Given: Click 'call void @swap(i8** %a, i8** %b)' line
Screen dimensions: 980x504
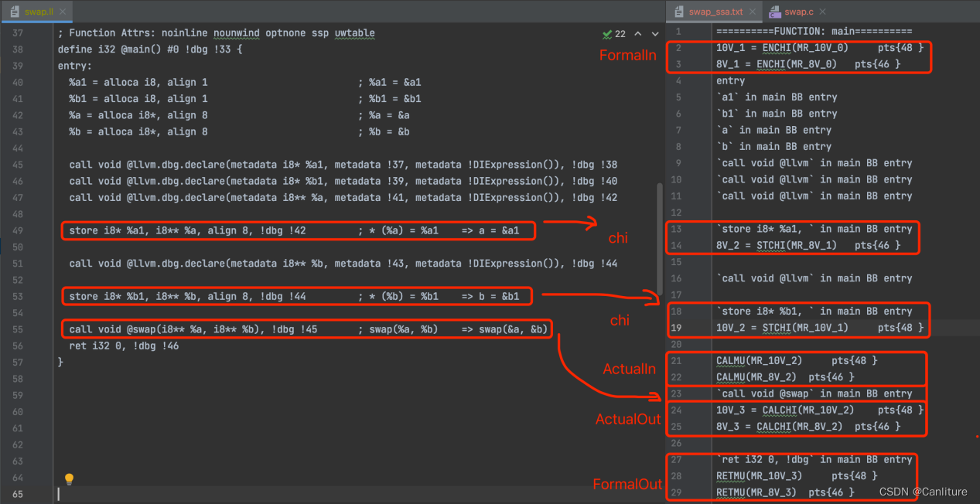Looking at the screenshot, I should point(308,329).
